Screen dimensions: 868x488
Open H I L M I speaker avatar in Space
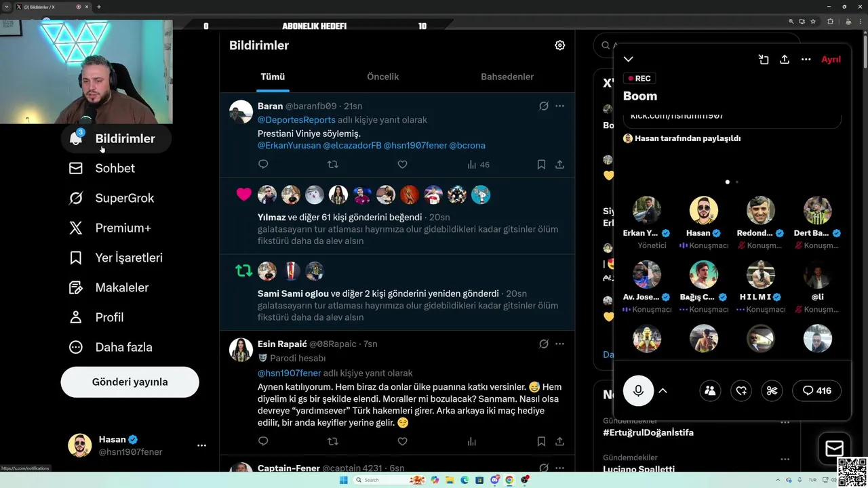point(760,274)
